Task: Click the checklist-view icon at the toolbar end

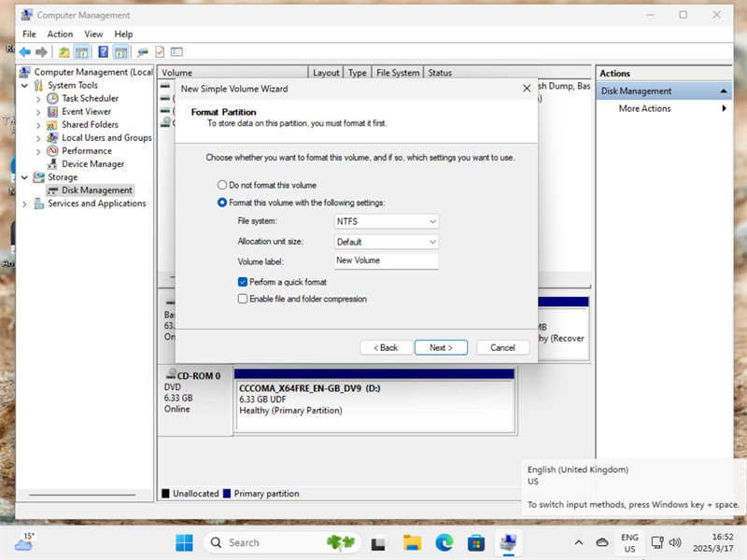Action: [x=176, y=52]
